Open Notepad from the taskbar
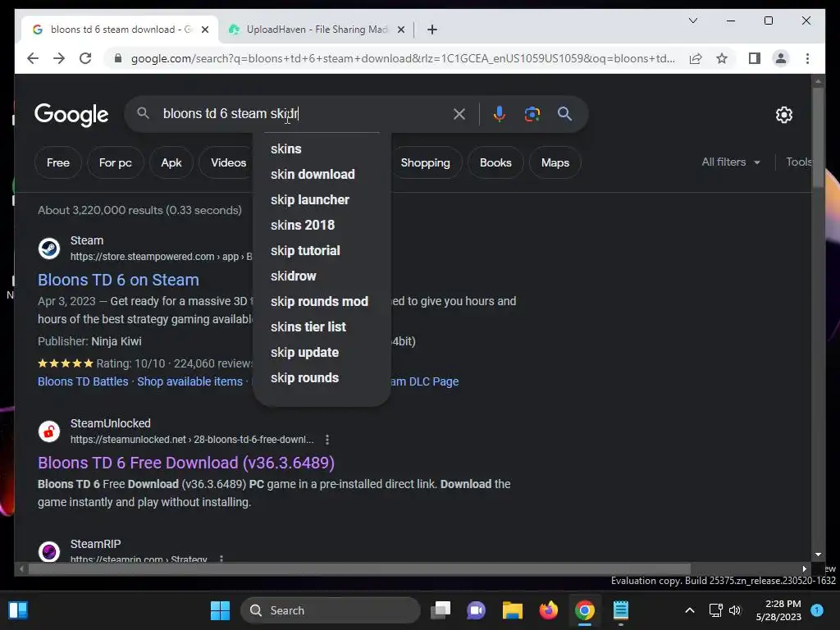840x630 pixels. click(620, 610)
